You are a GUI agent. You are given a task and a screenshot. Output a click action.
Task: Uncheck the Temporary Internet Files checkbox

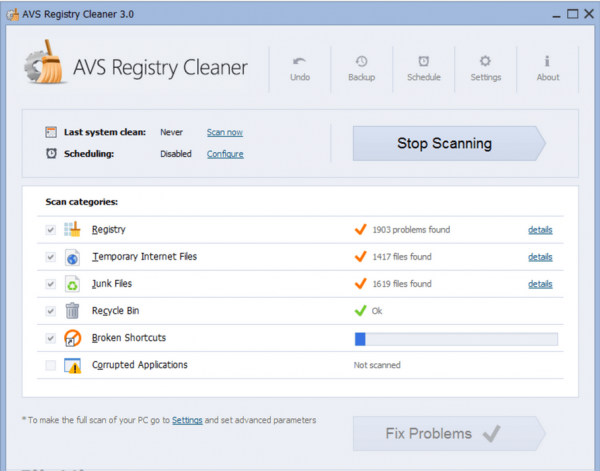point(51,257)
